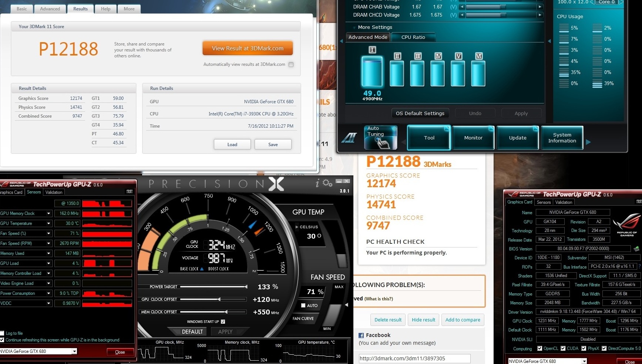Click camera icon in right GPU-Z window
This screenshot has height=364, width=642.
[639, 202]
